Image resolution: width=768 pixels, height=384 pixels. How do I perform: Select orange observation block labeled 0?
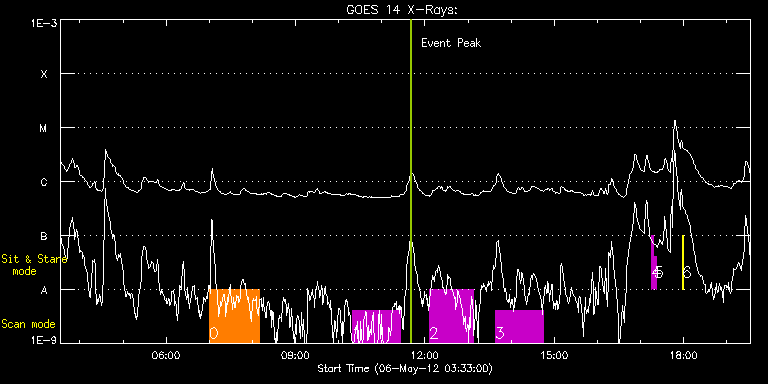point(234,316)
